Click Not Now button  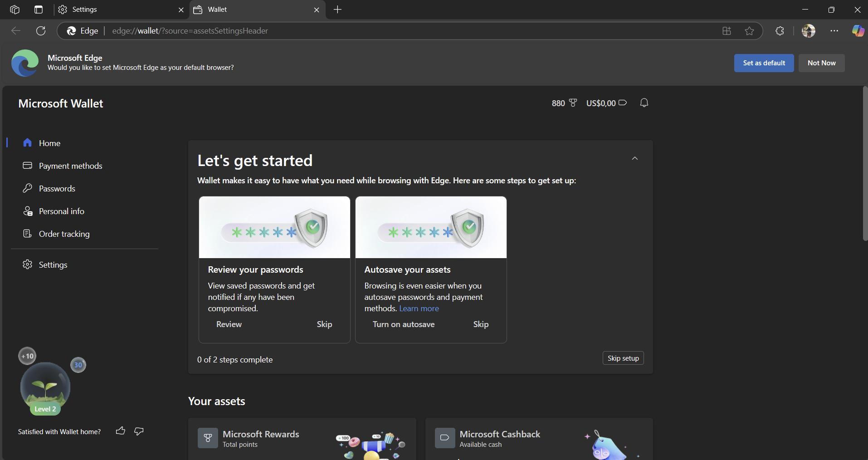(822, 63)
